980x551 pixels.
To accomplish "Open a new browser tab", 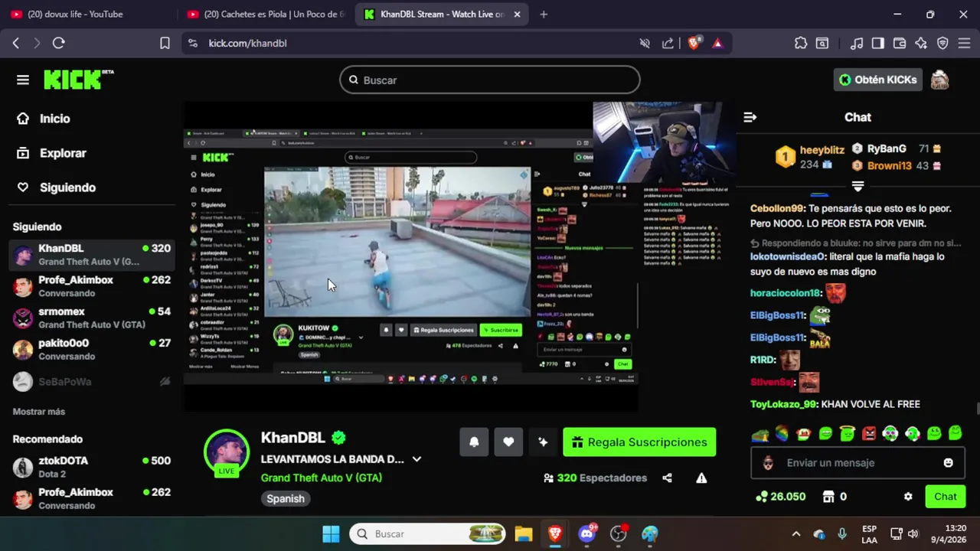I will [x=544, y=14].
